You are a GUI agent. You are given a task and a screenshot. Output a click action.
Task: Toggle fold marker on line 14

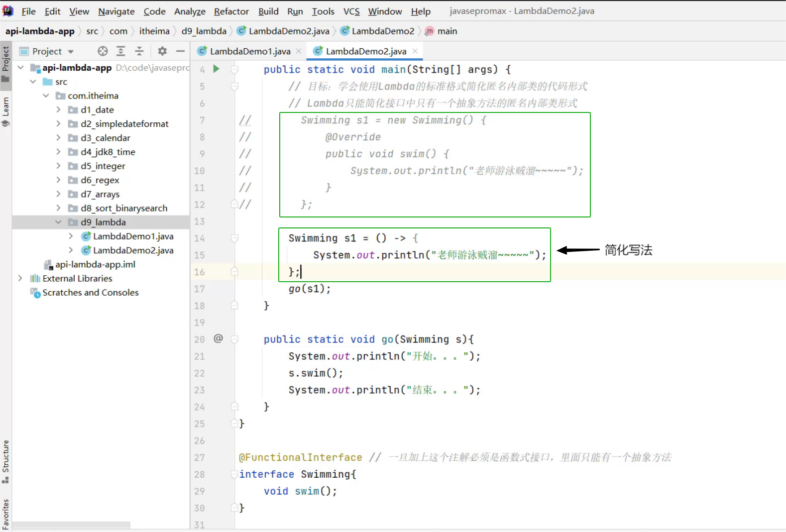pos(234,238)
